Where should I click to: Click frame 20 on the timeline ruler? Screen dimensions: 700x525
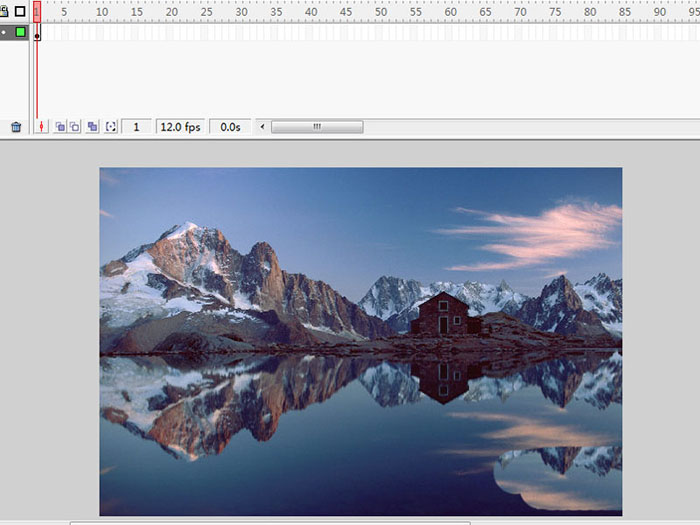click(170, 12)
